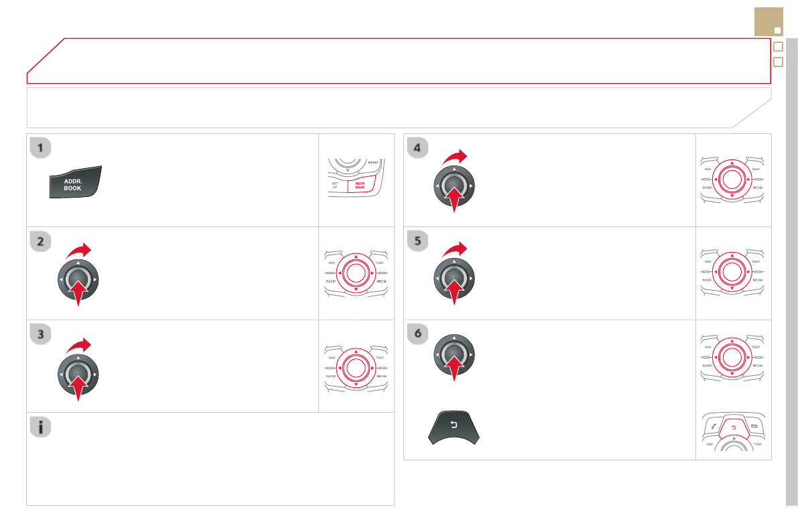This screenshot has width=798, height=532.
Task: Tick the lower small square in right margin
Action: click(x=779, y=62)
